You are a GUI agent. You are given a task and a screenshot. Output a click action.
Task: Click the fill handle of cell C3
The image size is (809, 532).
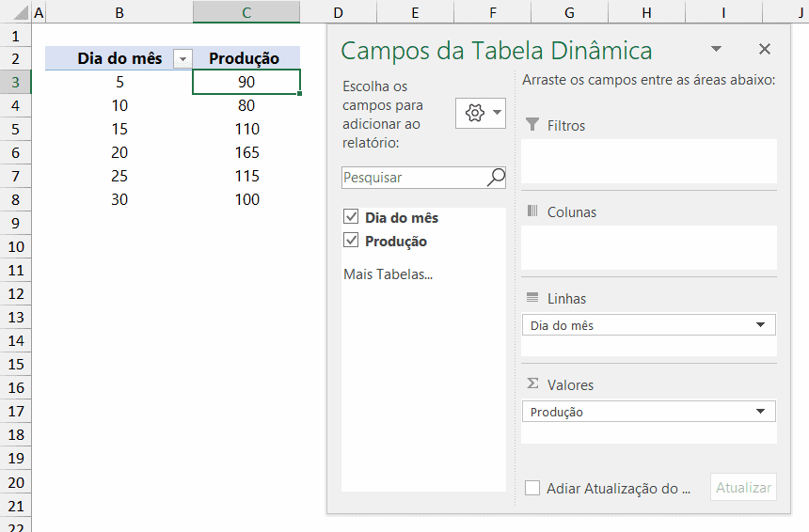[x=300, y=94]
